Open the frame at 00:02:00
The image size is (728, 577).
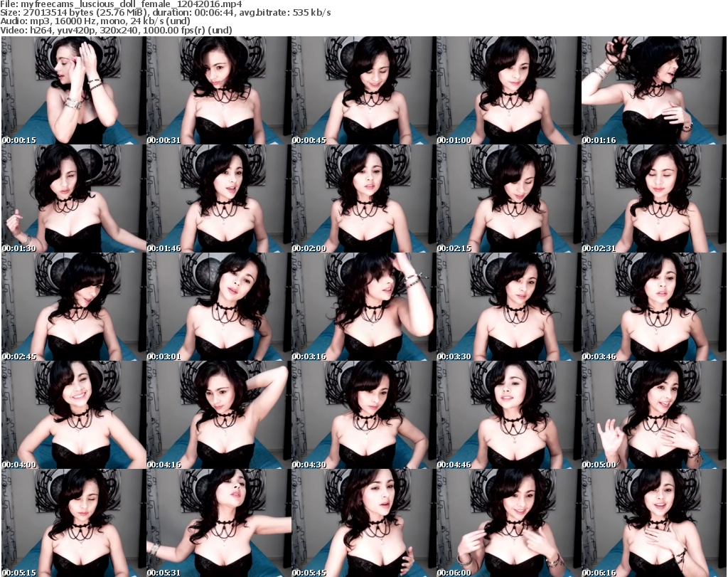(364, 198)
